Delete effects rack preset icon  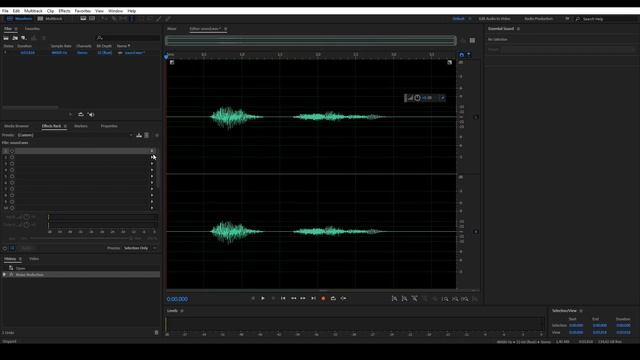147,135
